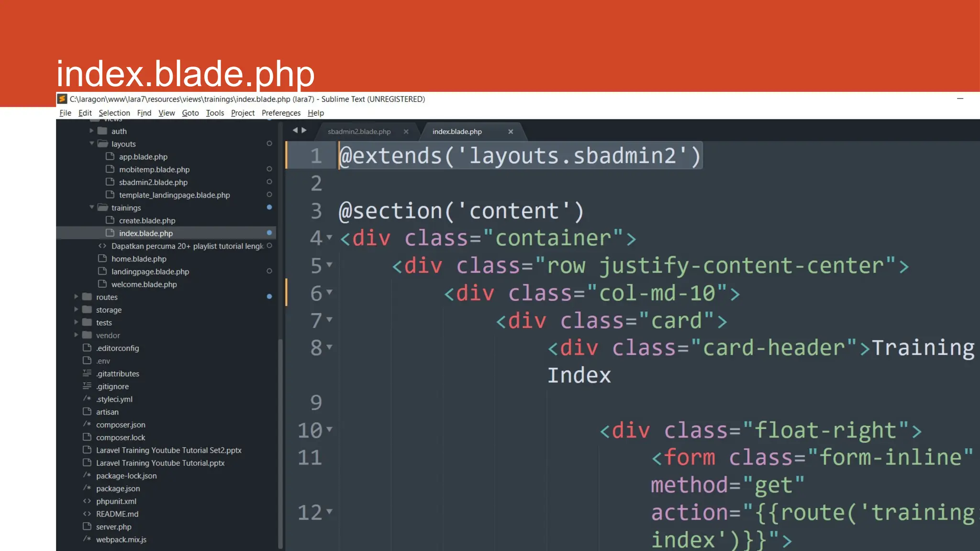Fold code at line 12 arrow
This screenshot has width=980, height=551.
329,512
